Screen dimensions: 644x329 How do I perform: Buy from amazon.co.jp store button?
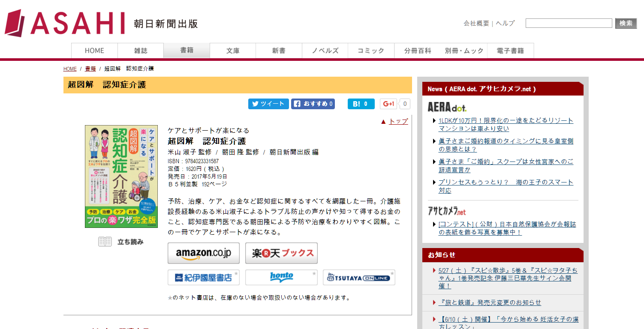point(204,253)
